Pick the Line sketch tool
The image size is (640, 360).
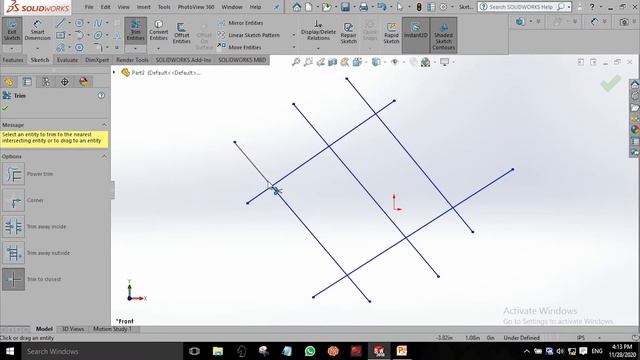(x=60, y=23)
